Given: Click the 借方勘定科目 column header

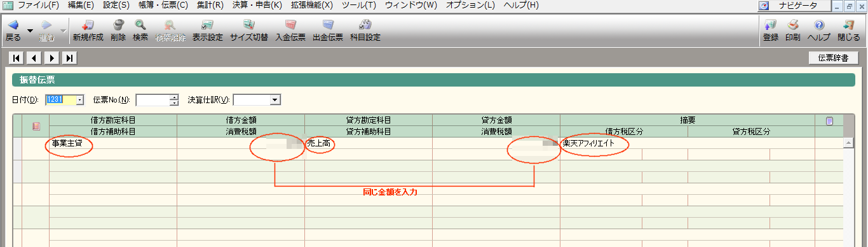Looking at the screenshot, I should point(113,120).
